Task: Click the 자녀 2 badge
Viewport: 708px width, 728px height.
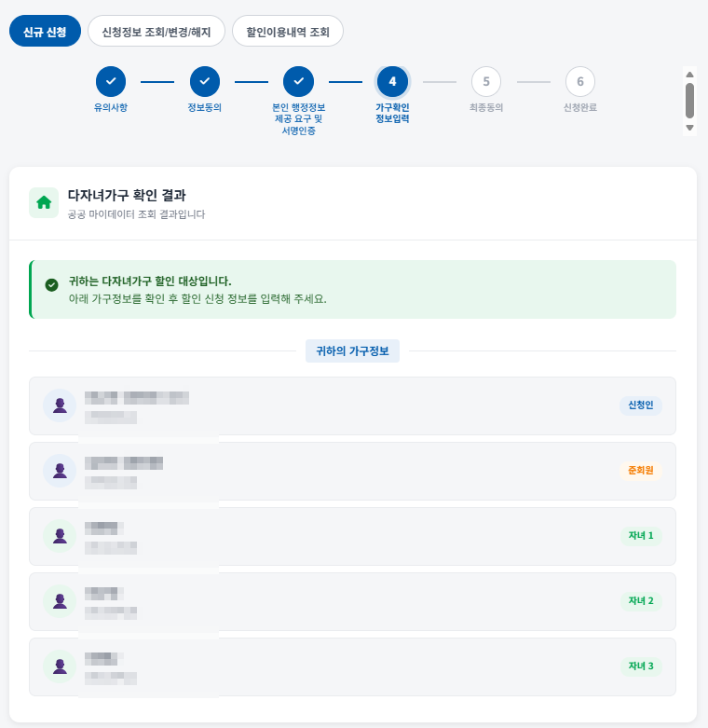Action: coord(641,601)
